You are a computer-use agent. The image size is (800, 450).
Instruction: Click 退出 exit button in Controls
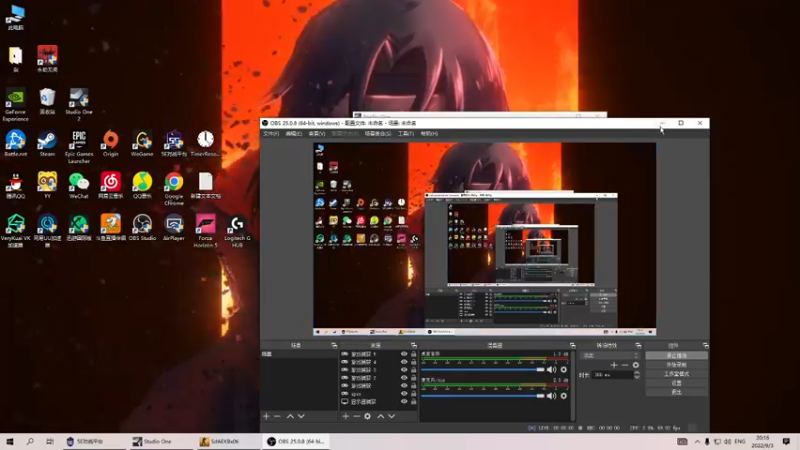coord(677,392)
